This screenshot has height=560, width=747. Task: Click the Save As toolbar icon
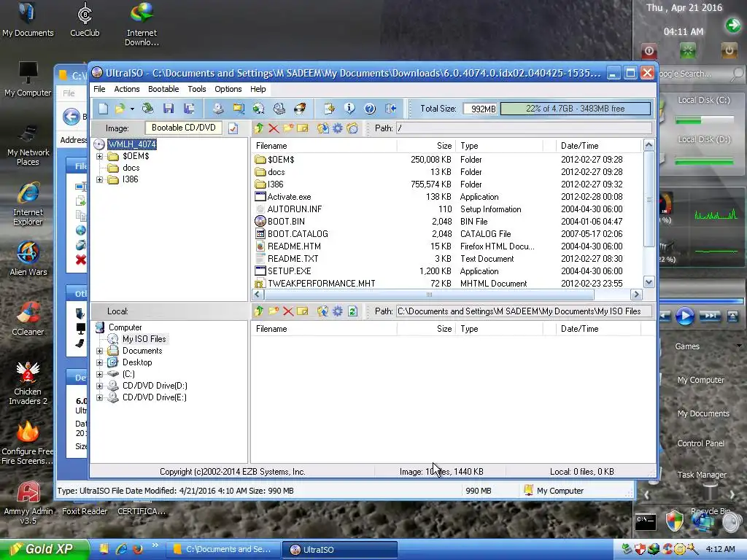click(x=189, y=109)
